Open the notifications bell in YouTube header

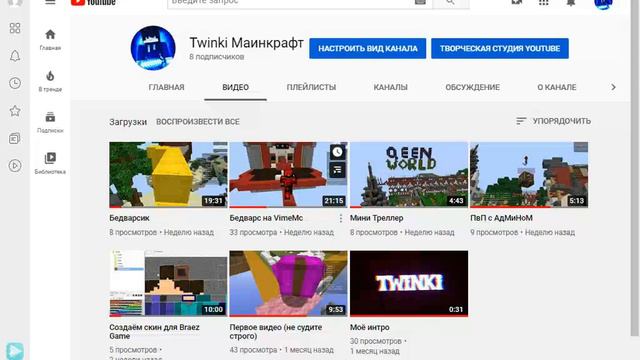[x=571, y=2]
